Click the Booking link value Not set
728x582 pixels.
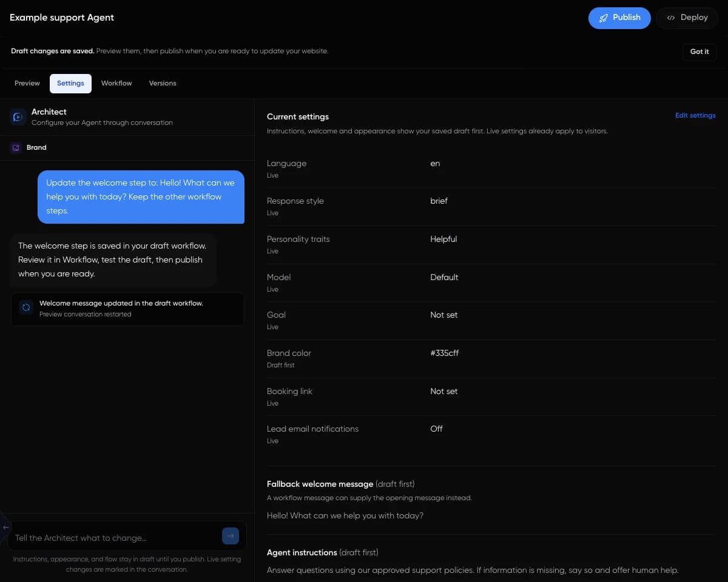444,391
